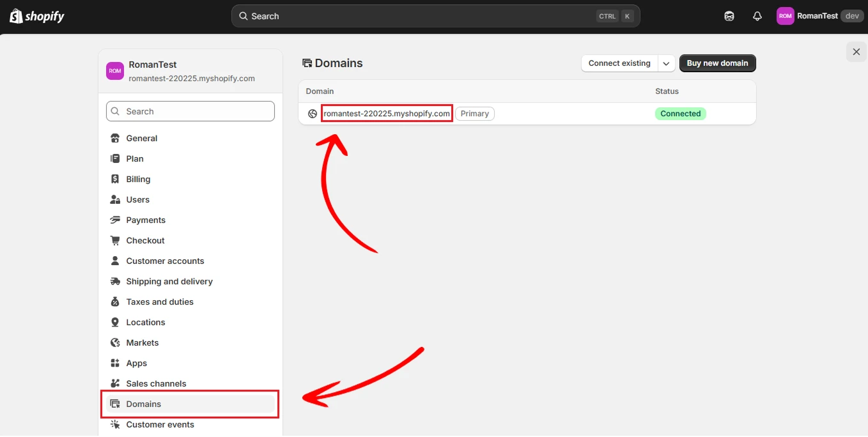This screenshot has width=868, height=437.
Task: Click the Apps grid icon
Action: [x=115, y=363]
